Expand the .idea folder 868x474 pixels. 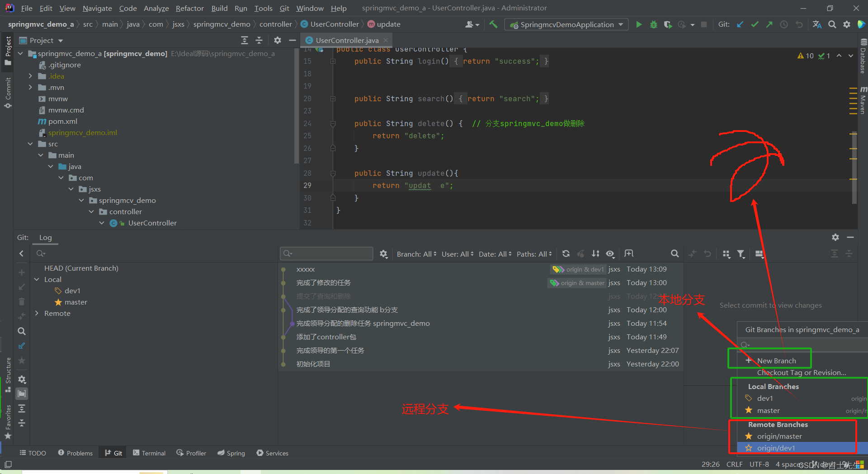(30, 76)
